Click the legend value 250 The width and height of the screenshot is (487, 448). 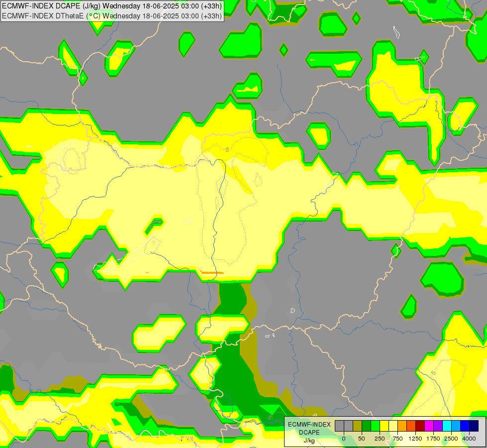tap(380, 439)
